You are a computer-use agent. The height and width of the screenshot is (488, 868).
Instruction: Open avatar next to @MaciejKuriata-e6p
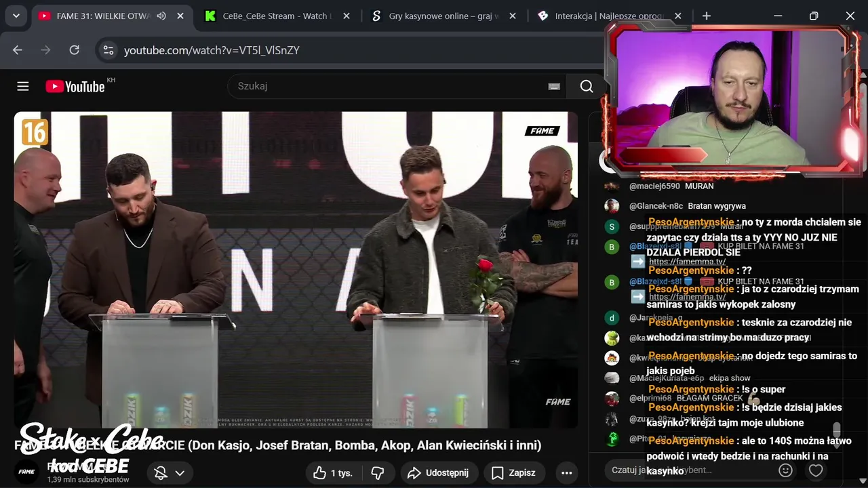coord(612,378)
